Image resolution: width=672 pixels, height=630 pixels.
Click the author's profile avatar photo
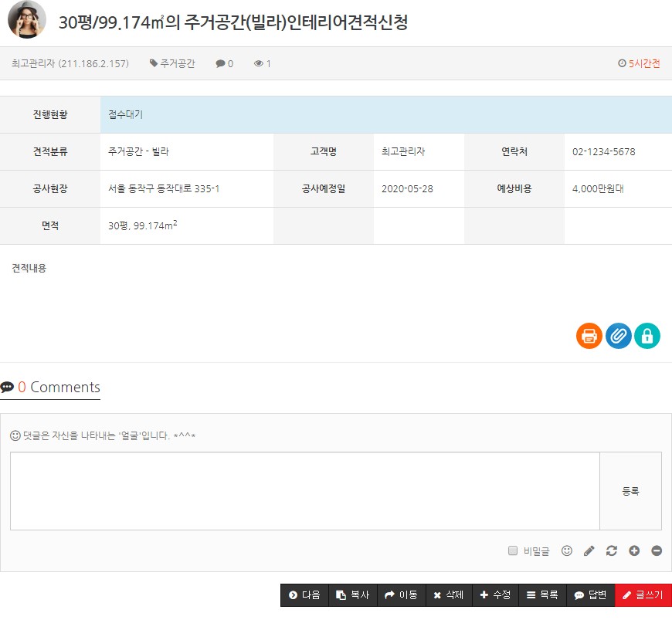[27, 19]
